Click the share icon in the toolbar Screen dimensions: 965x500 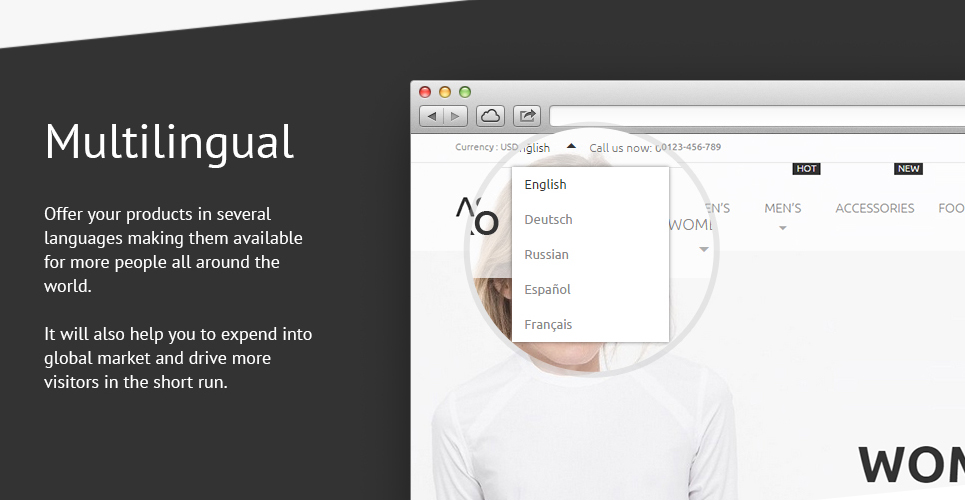point(527,116)
